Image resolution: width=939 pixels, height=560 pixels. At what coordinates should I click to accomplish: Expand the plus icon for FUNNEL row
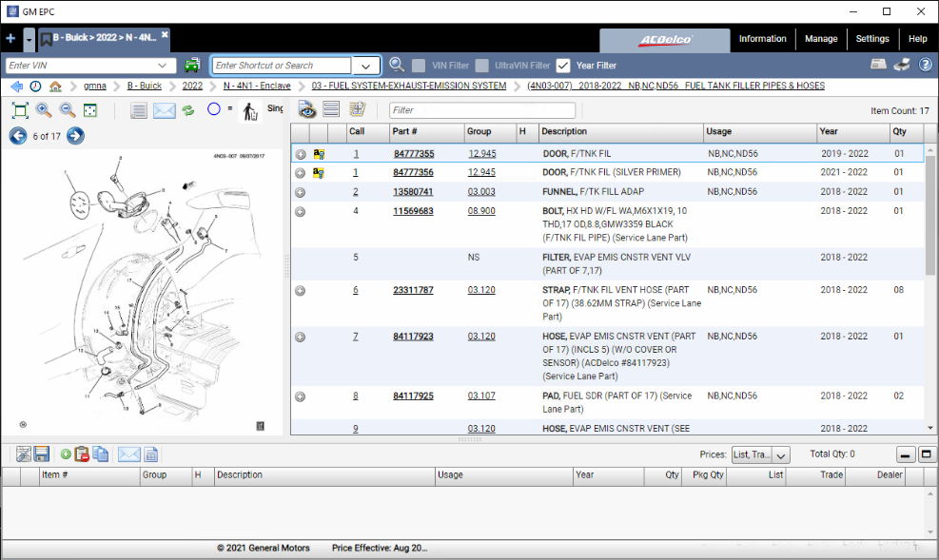coord(300,192)
